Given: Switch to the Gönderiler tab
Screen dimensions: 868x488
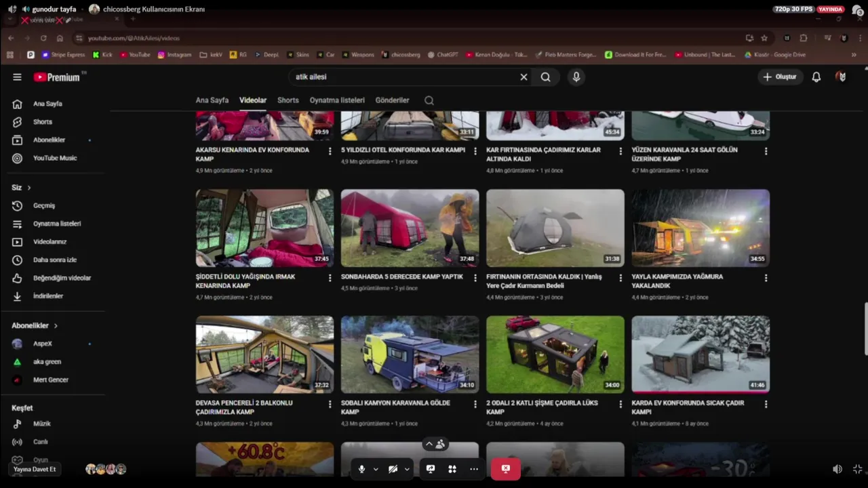Looking at the screenshot, I should pyautogui.click(x=393, y=100).
